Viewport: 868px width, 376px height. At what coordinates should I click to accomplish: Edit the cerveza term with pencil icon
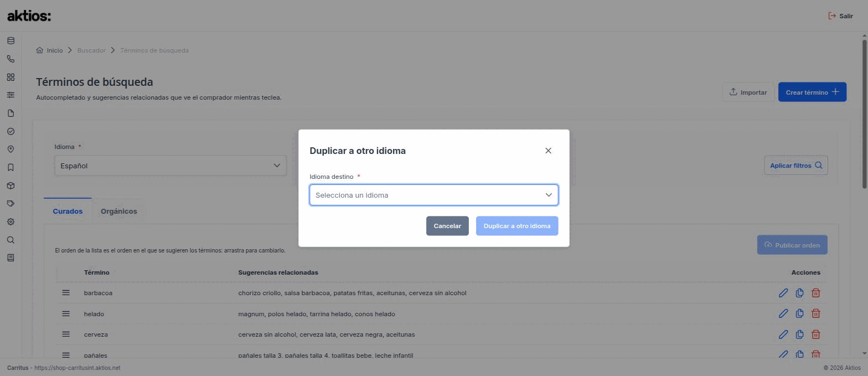tap(783, 334)
